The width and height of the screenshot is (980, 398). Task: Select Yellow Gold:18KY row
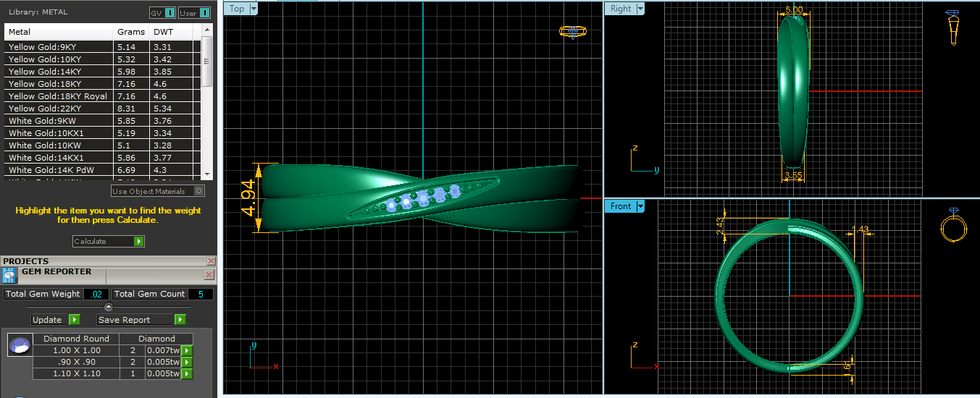102,83
